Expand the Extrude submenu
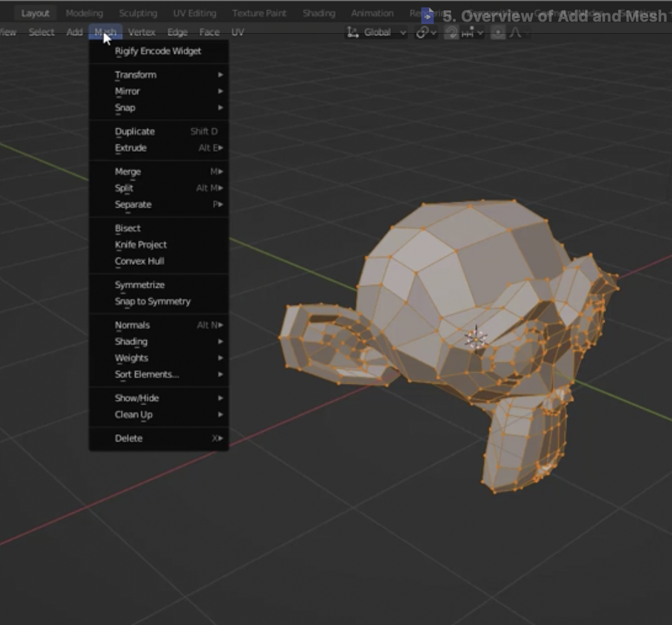The image size is (672, 625). (158, 148)
